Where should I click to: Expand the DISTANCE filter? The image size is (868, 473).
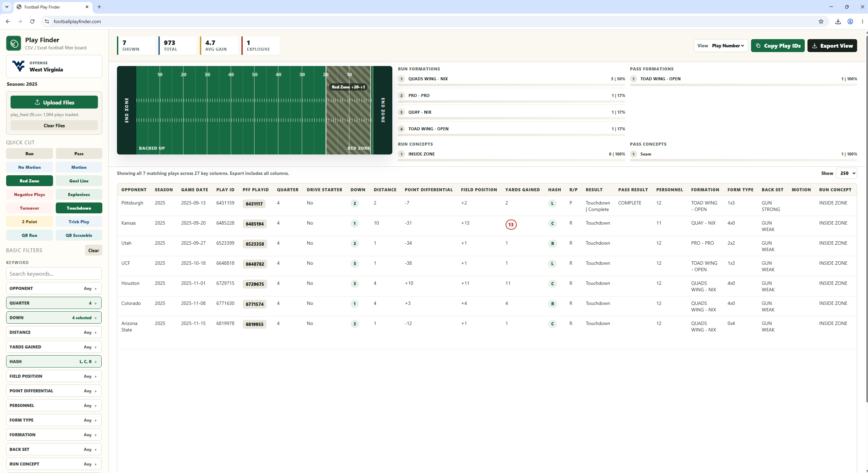click(54, 332)
